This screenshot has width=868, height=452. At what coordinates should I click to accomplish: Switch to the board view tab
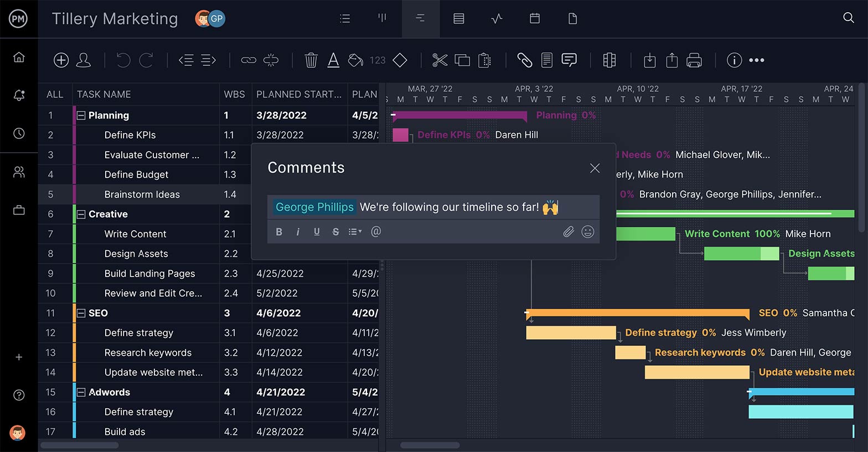point(382,19)
